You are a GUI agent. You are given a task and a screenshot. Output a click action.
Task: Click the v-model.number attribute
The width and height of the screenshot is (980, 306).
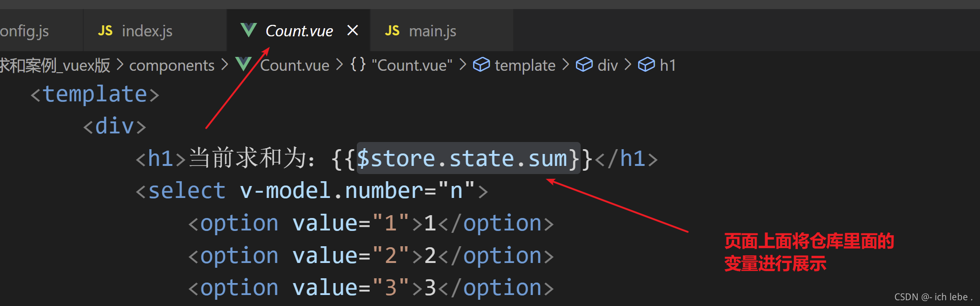(331, 191)
